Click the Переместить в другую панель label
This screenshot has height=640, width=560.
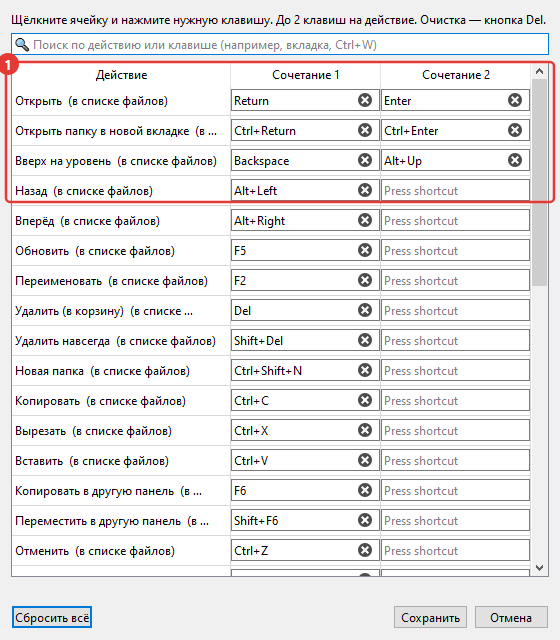pyautogui.click(x=112, y=521)
